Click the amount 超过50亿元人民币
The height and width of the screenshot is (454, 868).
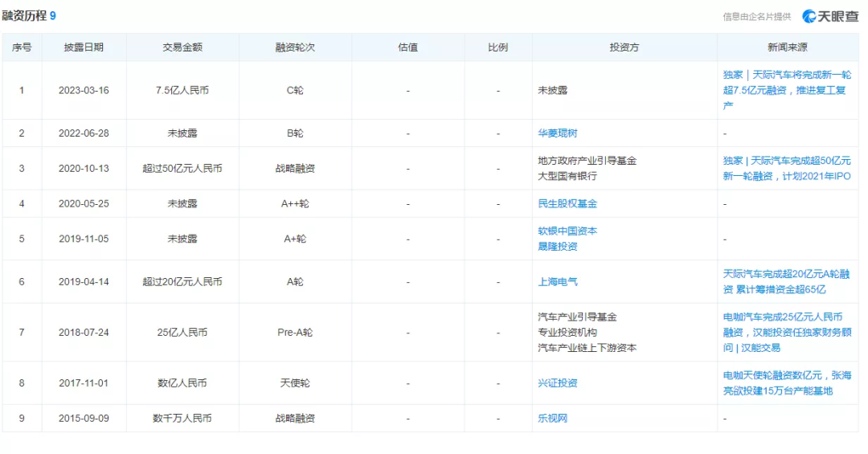click(x=182, y=168)
